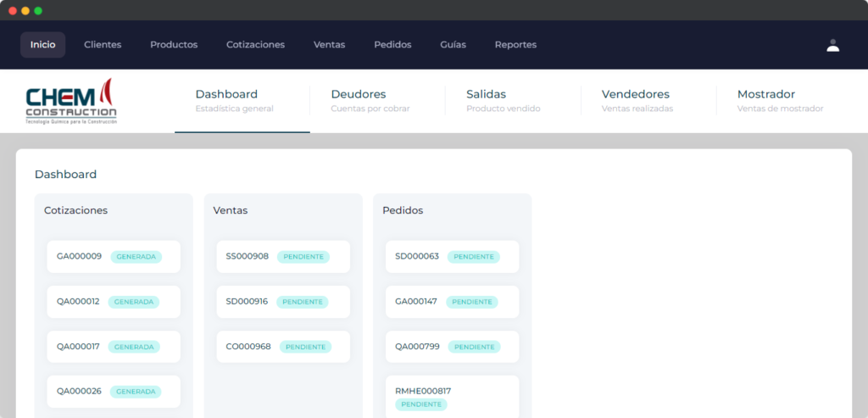Click the Chem Construction logo
Screen dimensions: 868x418
coord(71,101)
